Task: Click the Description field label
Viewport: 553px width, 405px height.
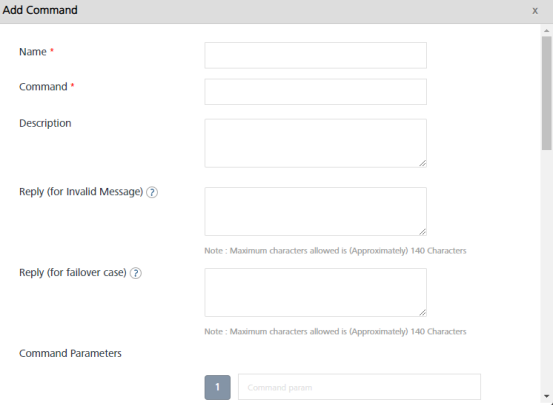Action: pos(45,123)
